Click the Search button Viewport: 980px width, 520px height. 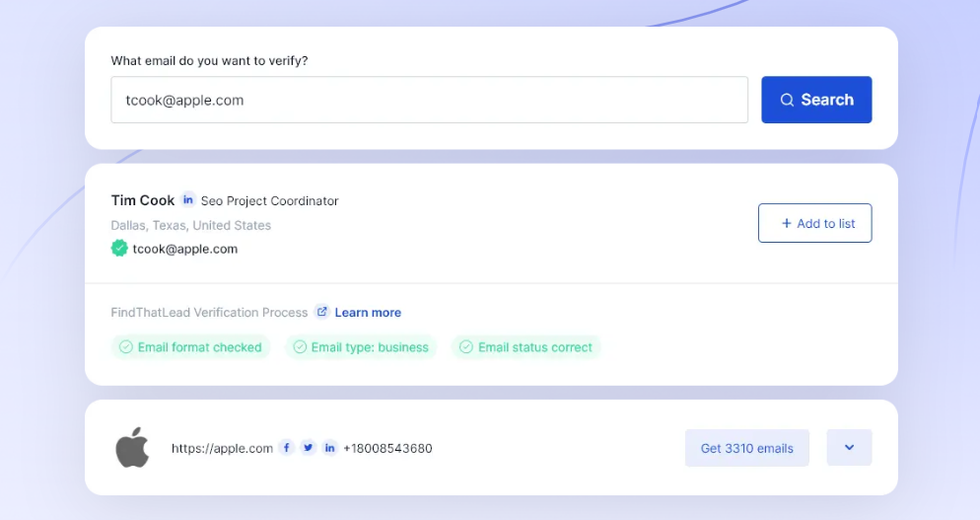coord(816,100)
